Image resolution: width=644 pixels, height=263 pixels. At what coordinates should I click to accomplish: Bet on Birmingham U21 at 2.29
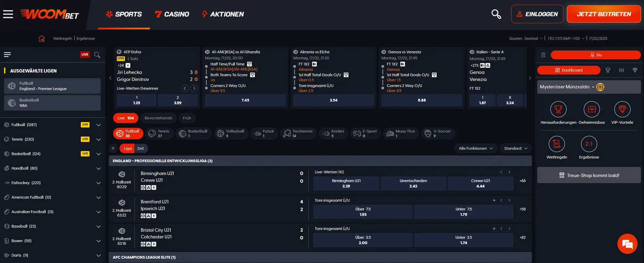[346, 183]
